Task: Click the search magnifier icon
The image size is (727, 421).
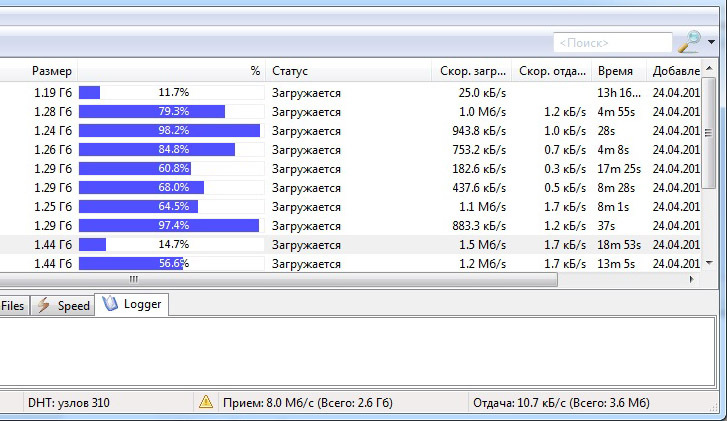Action: pos(689,42)
